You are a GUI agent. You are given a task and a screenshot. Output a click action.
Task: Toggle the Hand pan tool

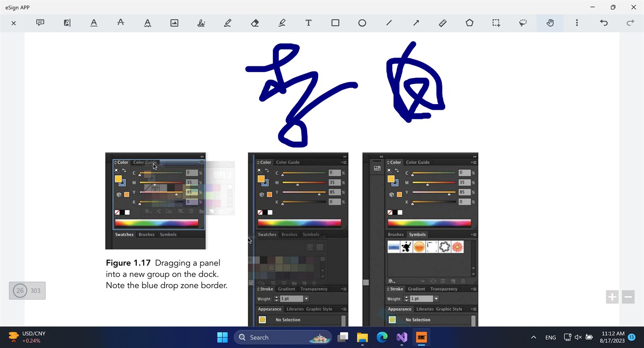[550, 23]
